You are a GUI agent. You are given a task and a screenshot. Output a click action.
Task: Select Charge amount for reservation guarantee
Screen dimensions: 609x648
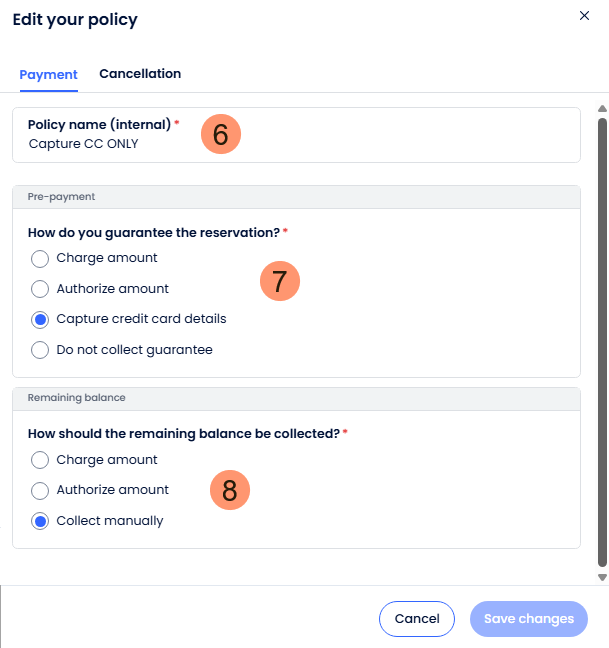[x=40, y=259]
